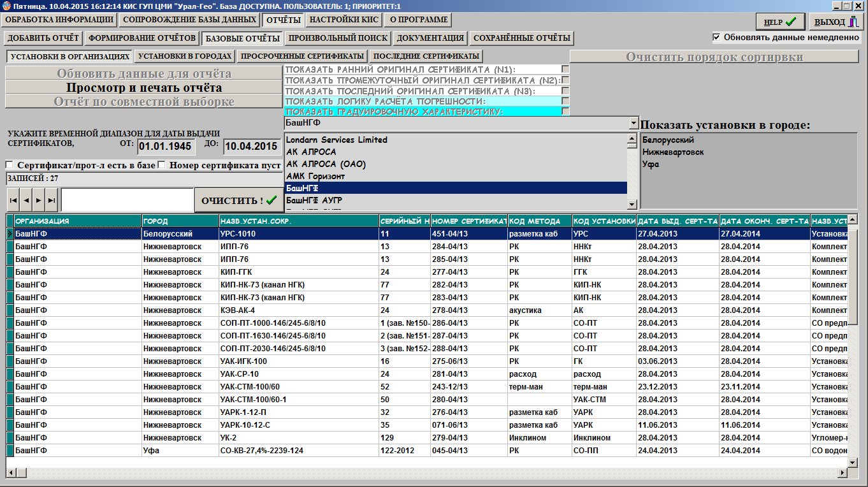Screen dimensions: 868x487
Task: Switch to СОХРАНЁННЫЕ ОТЧЁТЫ tab
Action: pyautogui.click(x=522, y=38)
